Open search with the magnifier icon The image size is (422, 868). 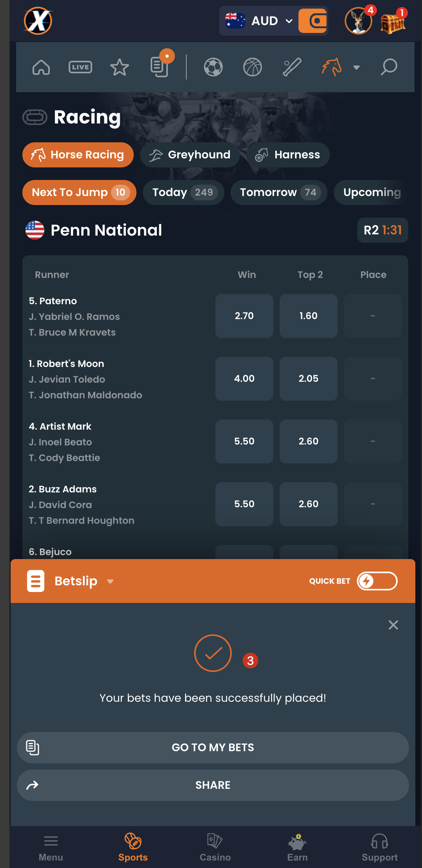point(389,67)
